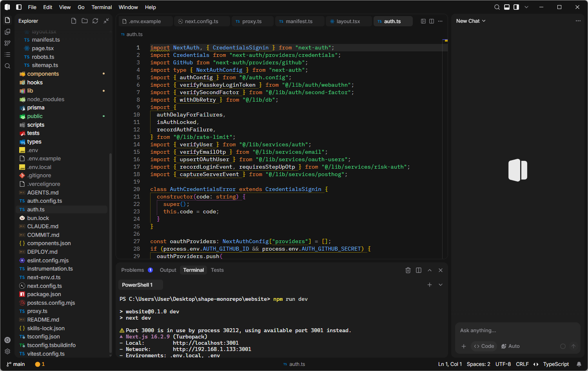The width and height of the screenshot is (588, 371).
Task: Add context with the chat plus icon
Action: tap(464, 346)
